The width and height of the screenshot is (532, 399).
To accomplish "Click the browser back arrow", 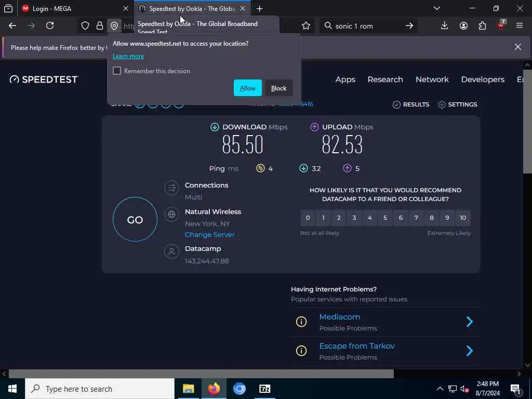I will [x=12, y=26].
